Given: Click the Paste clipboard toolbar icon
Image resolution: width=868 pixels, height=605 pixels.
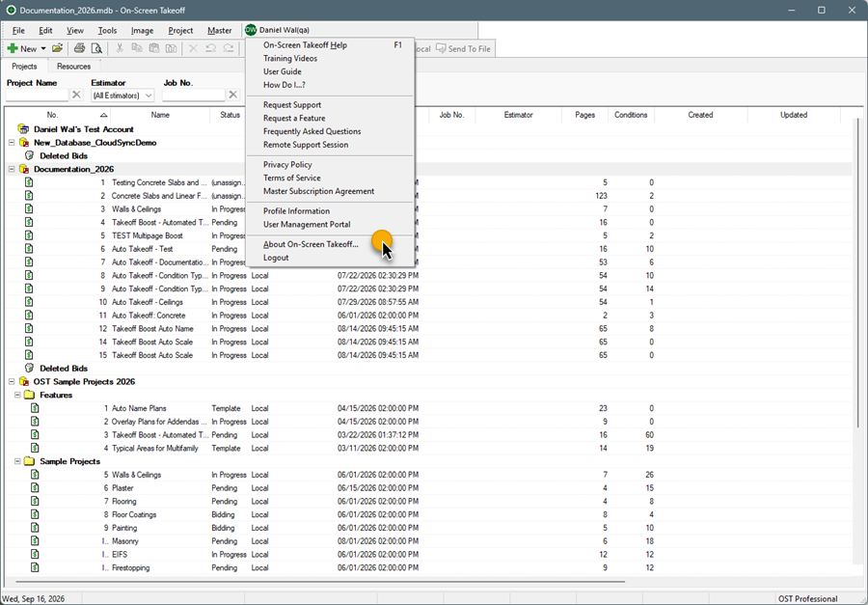Looking at the screenshot, I should [x=154, y=49].
